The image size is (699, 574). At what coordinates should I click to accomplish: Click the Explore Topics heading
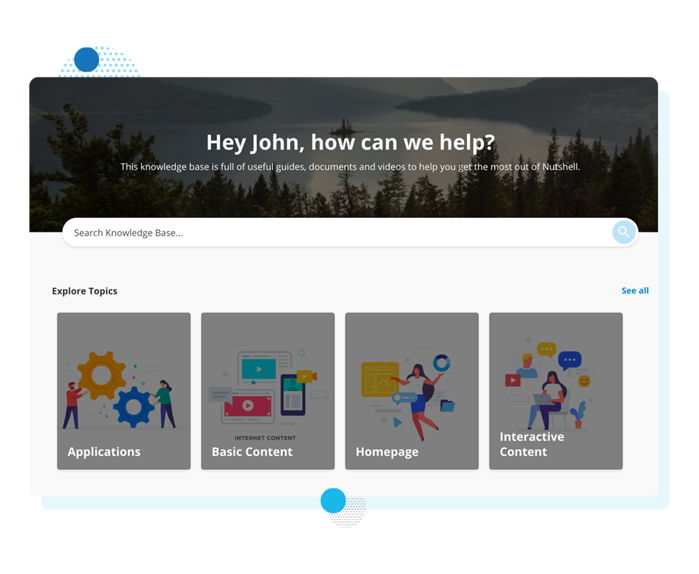coord(85,291)
